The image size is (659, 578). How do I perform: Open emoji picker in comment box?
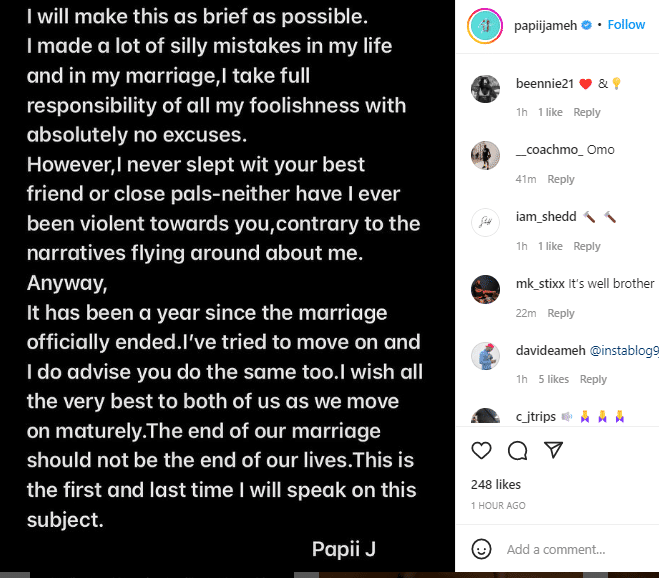point(482,549)
